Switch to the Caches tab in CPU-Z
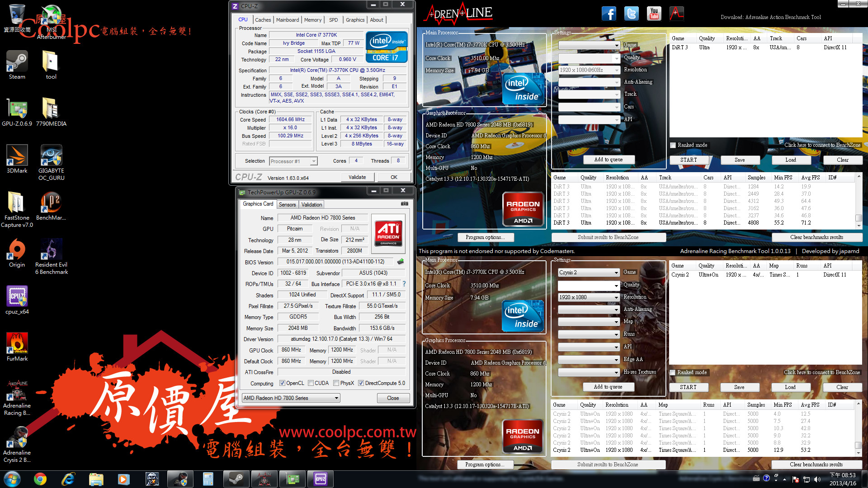This screenshot has height=488, width=868. (263, 20)
